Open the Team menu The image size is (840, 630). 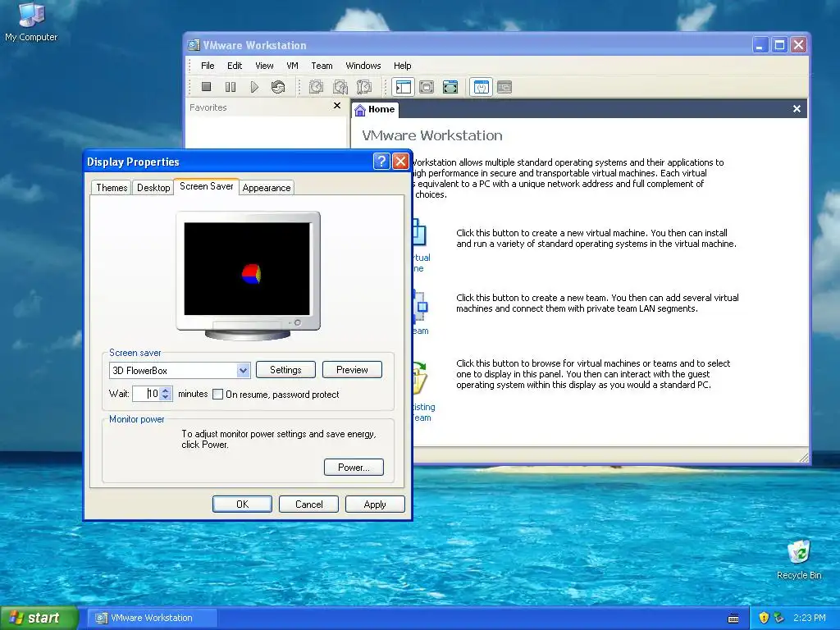point(322,66)
